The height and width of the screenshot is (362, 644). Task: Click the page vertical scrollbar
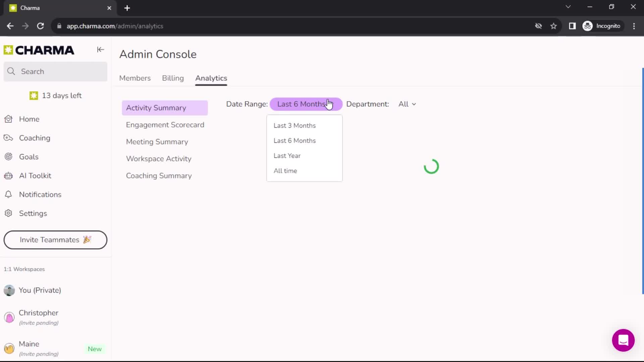(x=643, y=181)
